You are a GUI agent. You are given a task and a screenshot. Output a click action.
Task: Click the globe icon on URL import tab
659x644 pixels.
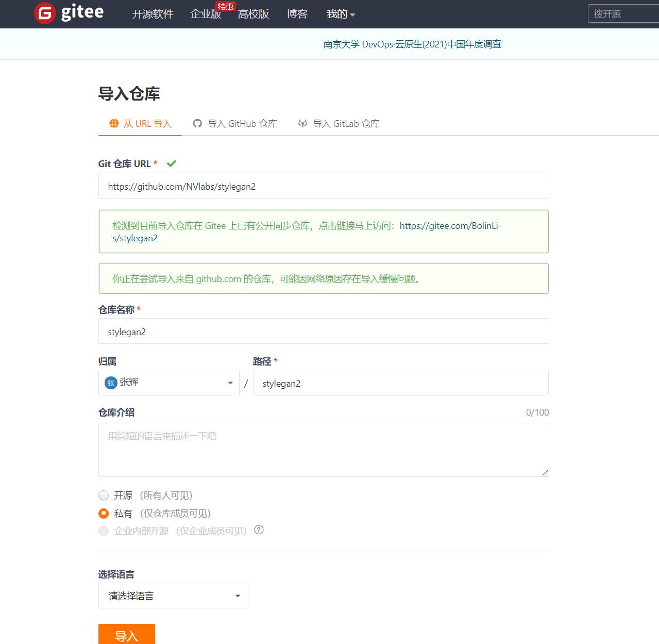114,123
